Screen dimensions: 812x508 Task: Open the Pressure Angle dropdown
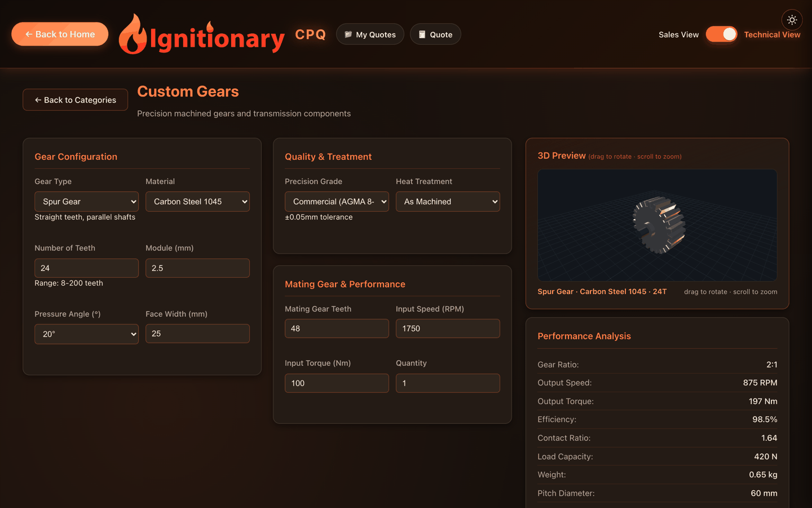86,334
